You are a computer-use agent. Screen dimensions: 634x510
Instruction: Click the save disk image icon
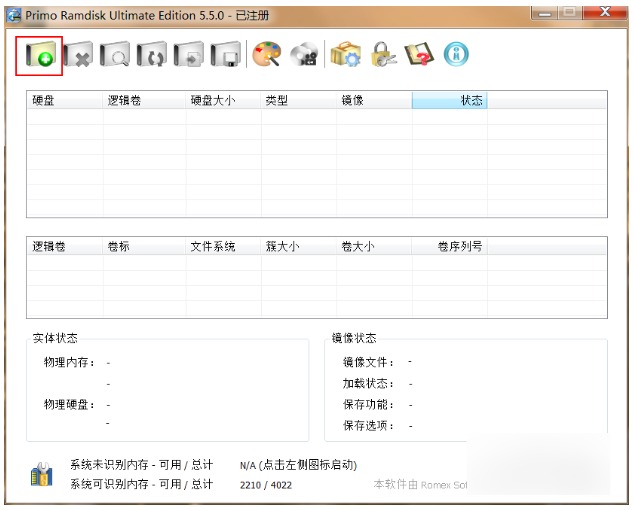coord(226,54)
